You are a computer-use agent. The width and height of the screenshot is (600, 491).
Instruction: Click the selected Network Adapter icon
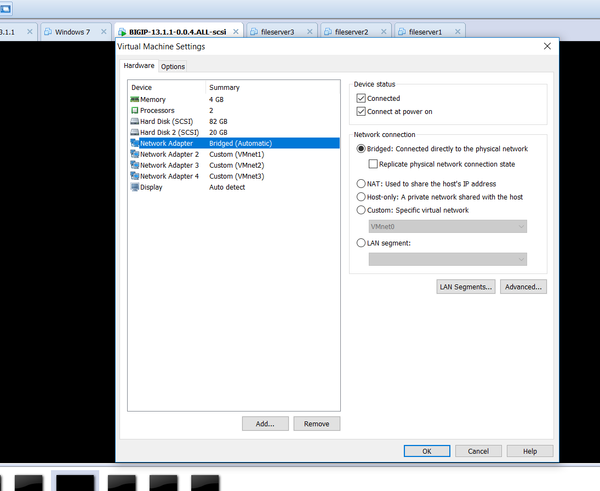pyautogui.click(x=134, y=143)
